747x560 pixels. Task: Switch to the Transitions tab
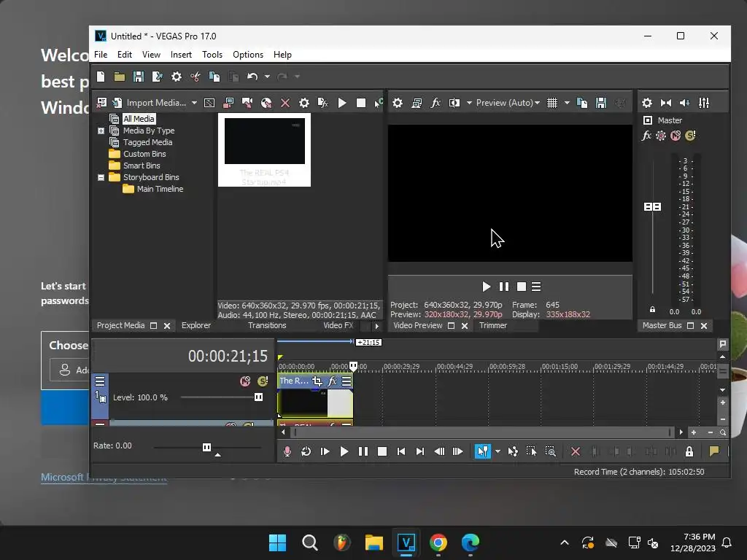pos(267,325)
